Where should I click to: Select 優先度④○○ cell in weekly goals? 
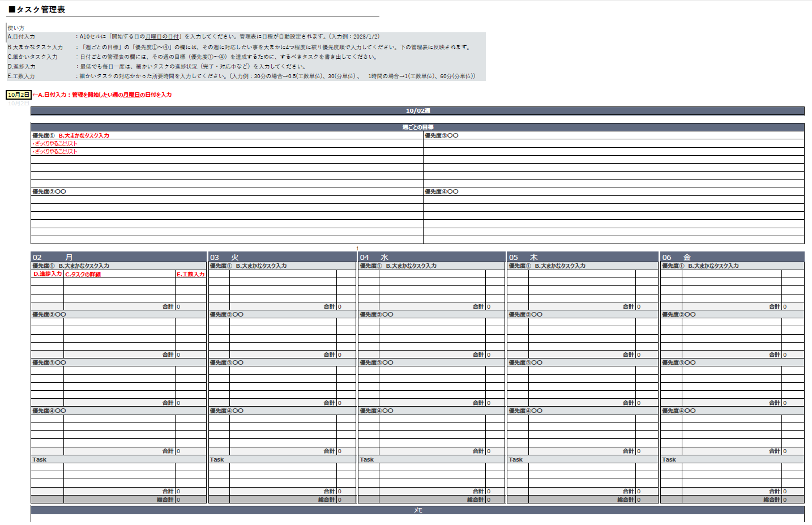pos(442,192)
